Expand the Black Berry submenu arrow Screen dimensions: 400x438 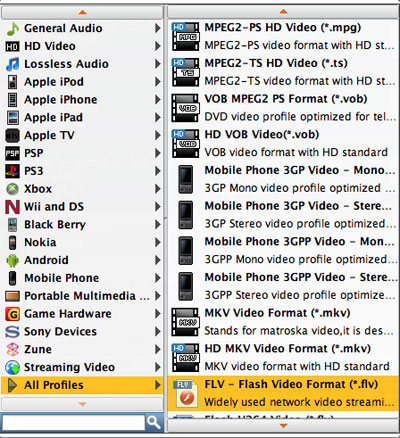tap(158, 224)
